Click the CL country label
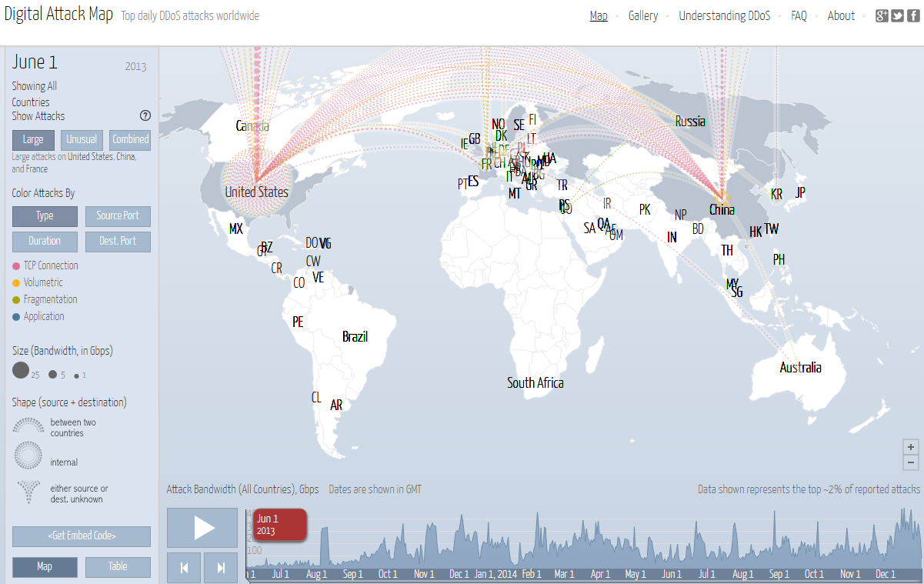Screen dimensions: 924x584 coord(316,398)
